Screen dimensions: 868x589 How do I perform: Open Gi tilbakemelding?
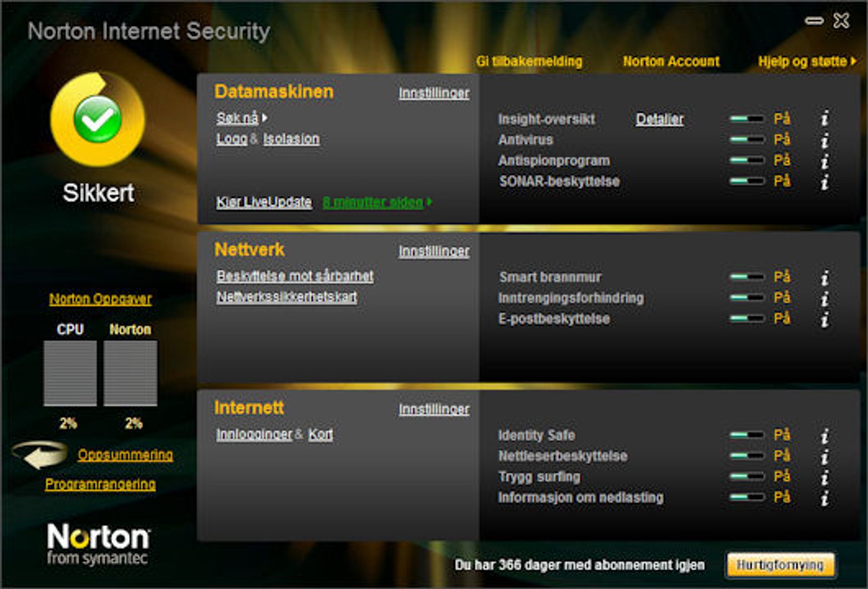tap(529, 62)
